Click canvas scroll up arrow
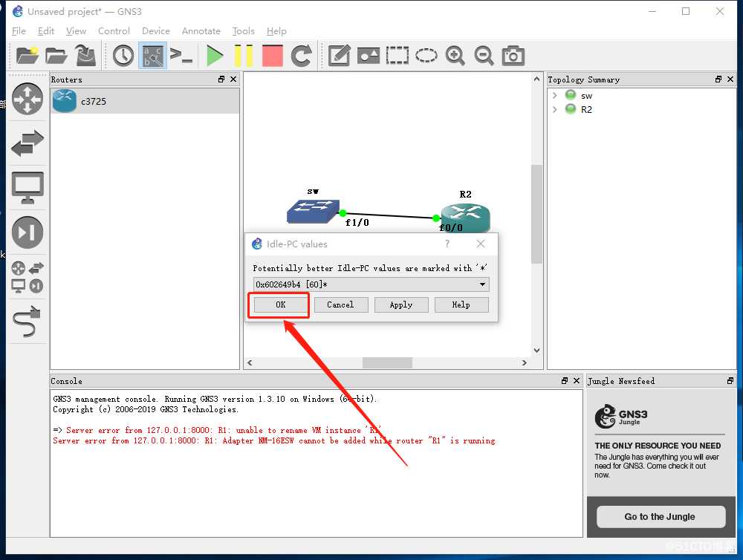743x560 pixels. click(536, 79)
